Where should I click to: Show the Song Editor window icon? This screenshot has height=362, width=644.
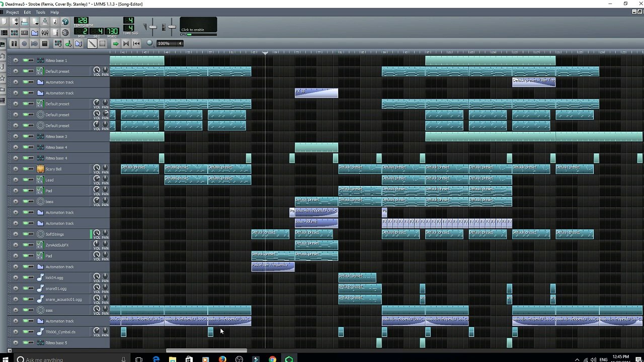(4, 33)
